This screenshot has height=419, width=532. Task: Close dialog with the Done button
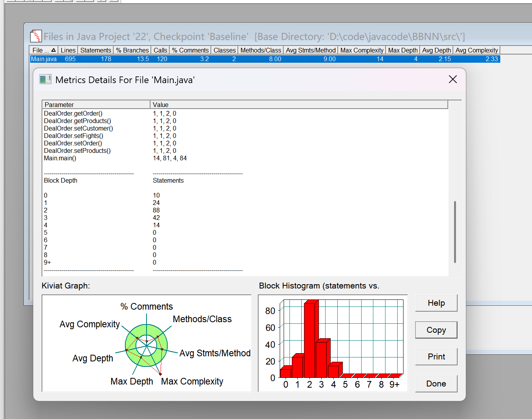tap(436, 384)
